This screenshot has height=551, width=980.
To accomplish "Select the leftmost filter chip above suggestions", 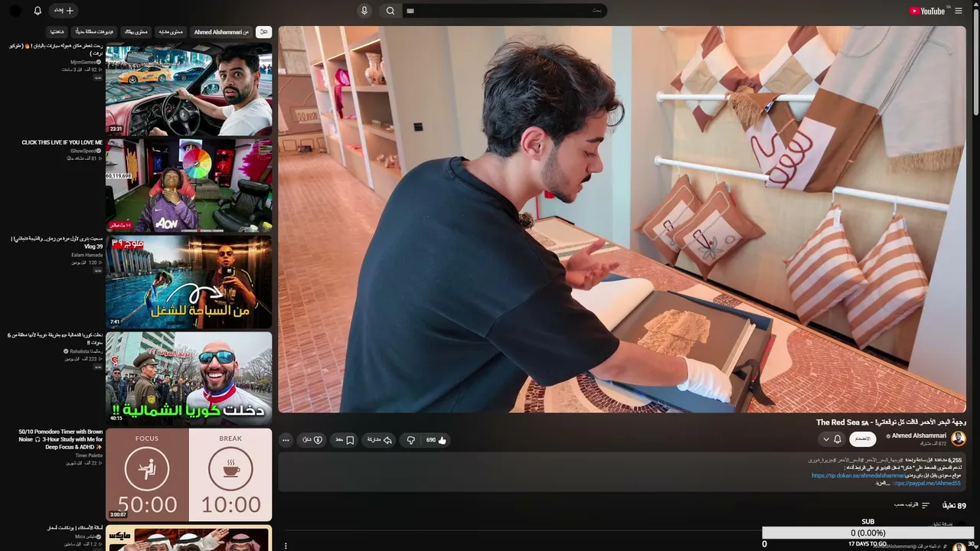I will coord(57,32).
